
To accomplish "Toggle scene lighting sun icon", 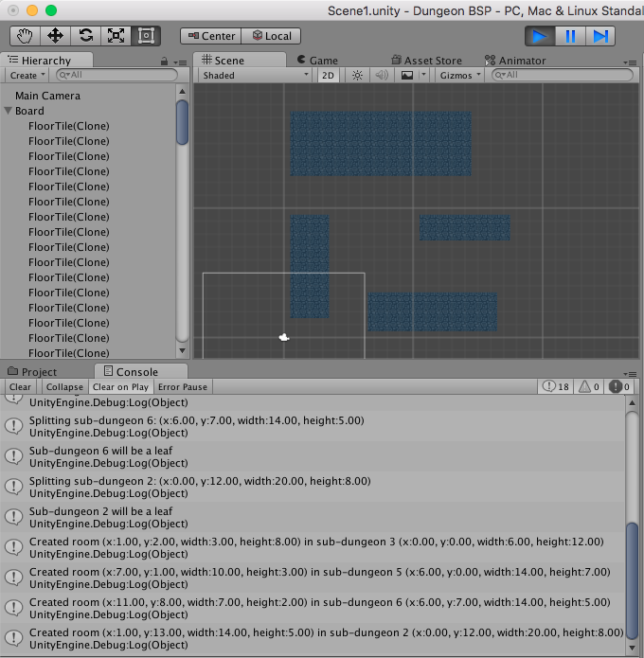I will point(357,76).
